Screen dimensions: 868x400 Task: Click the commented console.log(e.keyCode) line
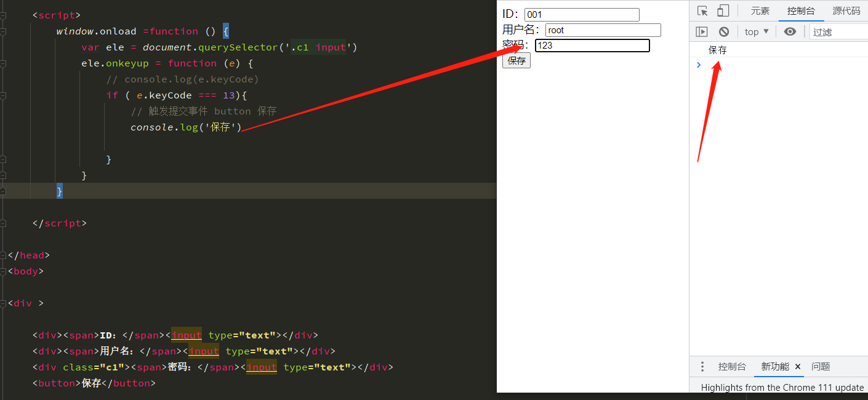tap(182, 79)
